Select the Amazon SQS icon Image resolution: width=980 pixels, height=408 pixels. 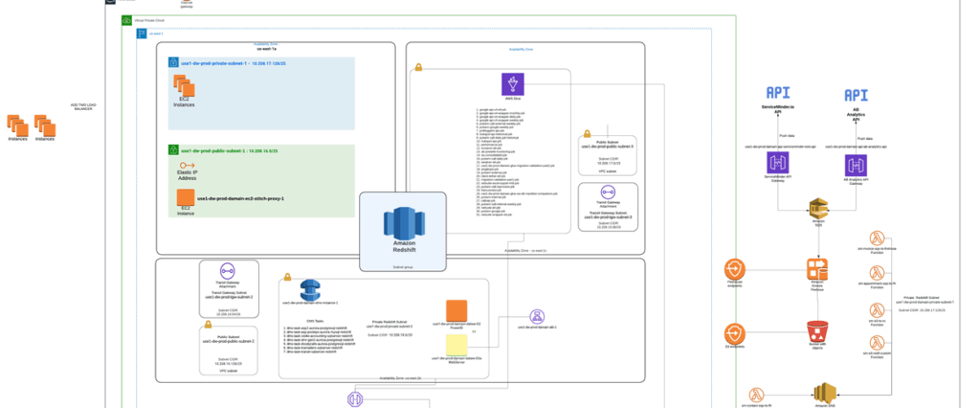click(818, 210)
